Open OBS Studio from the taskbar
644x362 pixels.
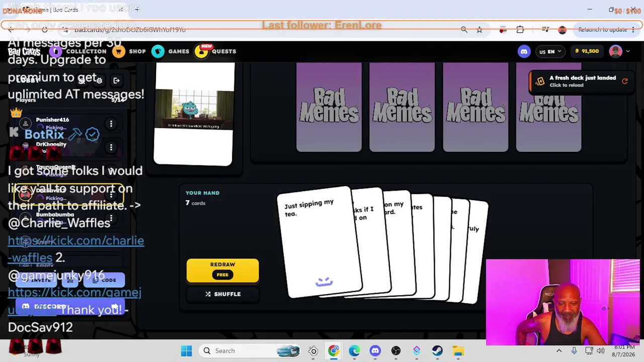(395, 350)
